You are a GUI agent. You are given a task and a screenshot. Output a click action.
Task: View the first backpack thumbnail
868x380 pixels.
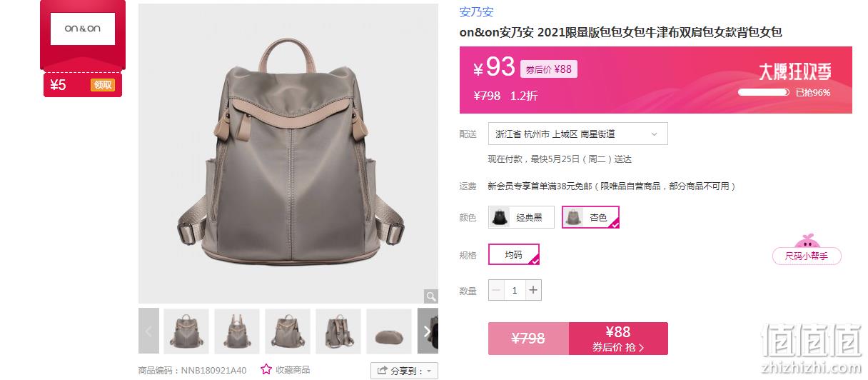click(186, 331)
